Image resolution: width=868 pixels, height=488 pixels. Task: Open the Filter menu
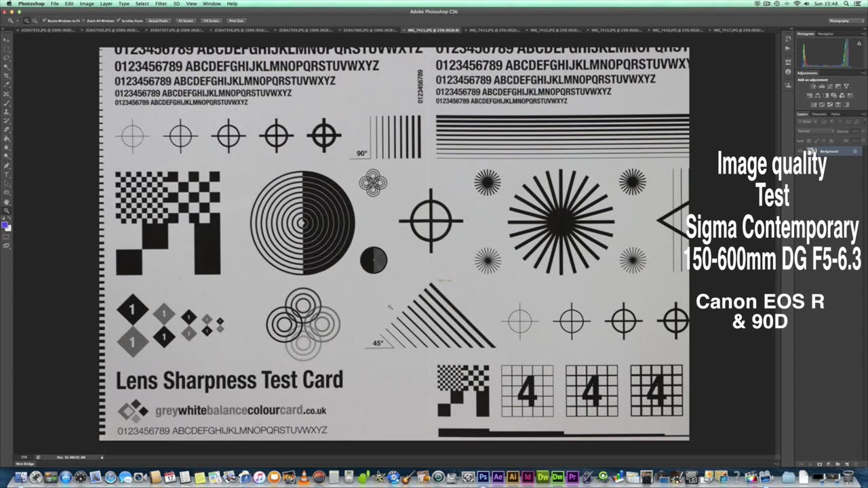coord(161,3)
